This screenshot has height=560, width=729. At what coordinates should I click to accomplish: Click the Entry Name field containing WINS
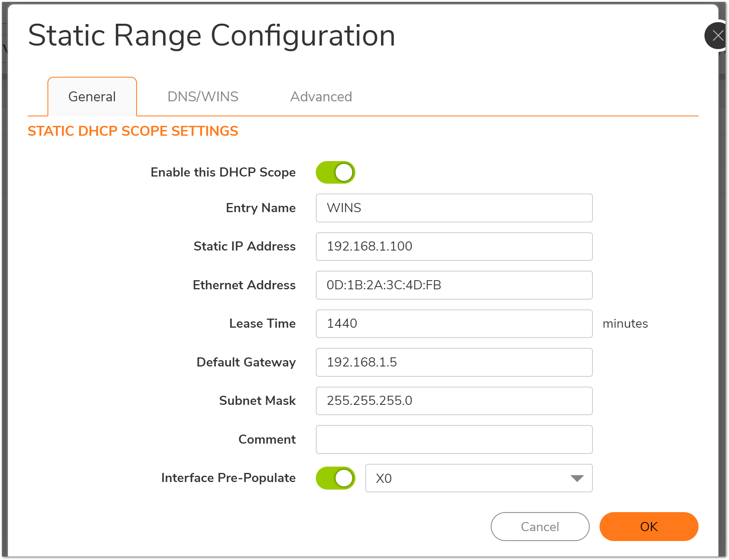(454, 208)
